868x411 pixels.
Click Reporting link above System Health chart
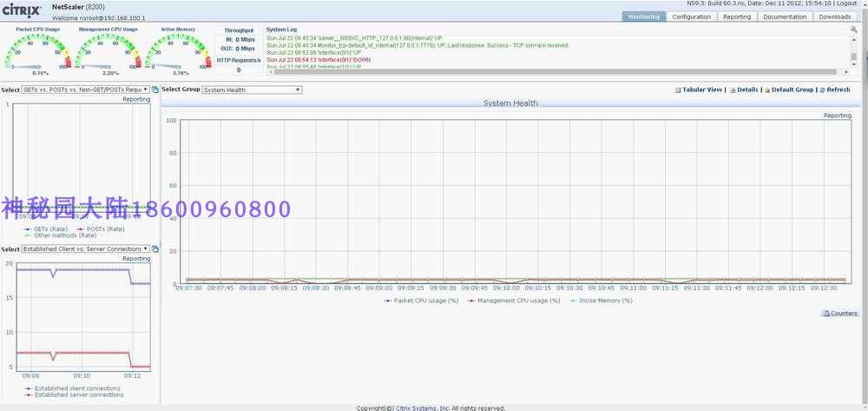pos(837,116)
